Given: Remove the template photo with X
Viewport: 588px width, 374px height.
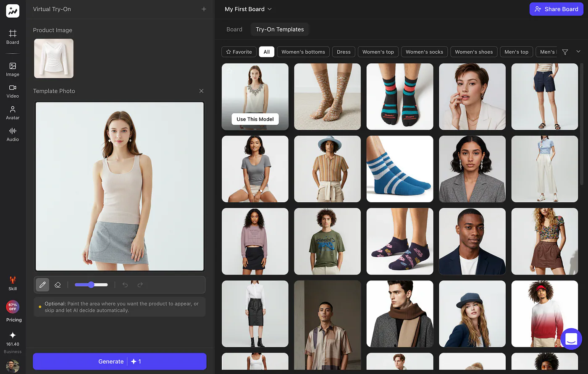Looking at the screenshot, I should coord(201,91).
